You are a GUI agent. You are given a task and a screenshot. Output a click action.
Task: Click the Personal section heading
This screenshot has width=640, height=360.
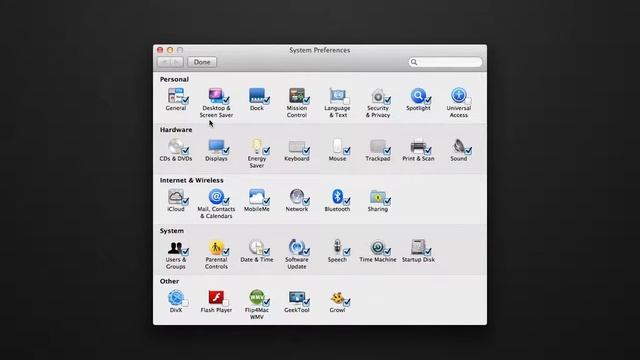(x=174, y=79)
